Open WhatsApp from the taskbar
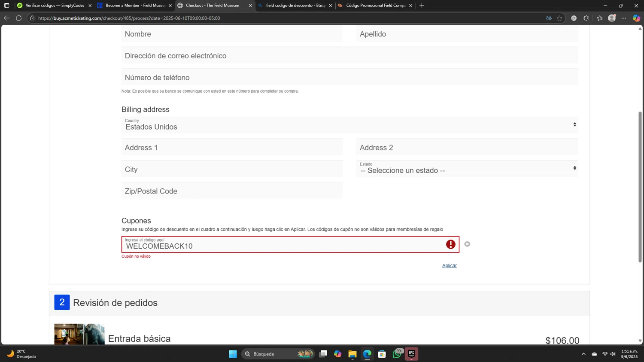The height and width of the screenshot is (362, 644). (x=397, y=354)
